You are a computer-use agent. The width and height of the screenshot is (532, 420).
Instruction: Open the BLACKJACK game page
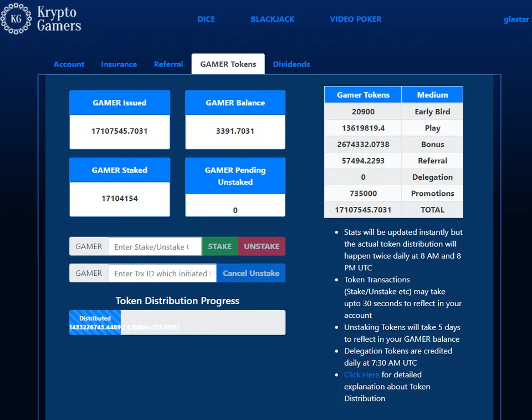coord(273,19)
